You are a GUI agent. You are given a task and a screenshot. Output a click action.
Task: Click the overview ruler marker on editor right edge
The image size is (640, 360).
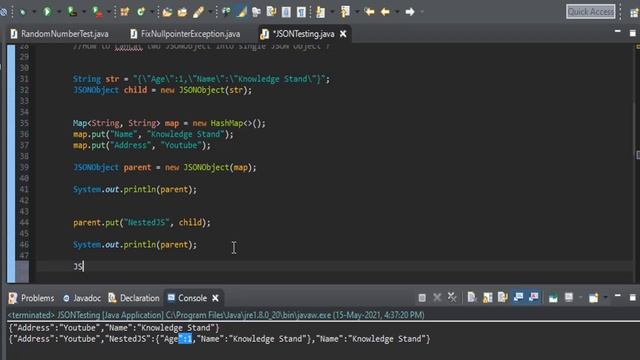click(638, 155)
